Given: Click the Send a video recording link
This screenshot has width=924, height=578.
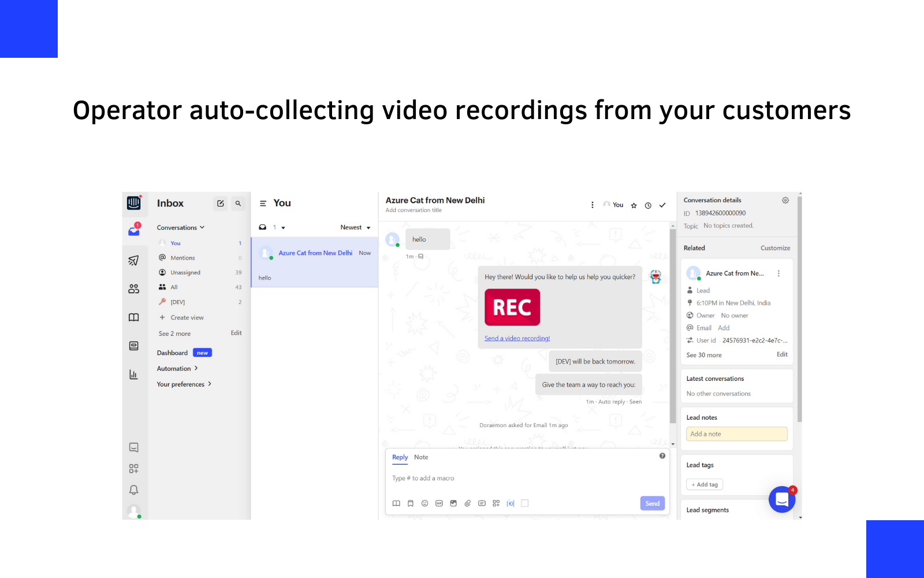Looking at the screenshot, I should pyautogui.click(x=517, y=338).
